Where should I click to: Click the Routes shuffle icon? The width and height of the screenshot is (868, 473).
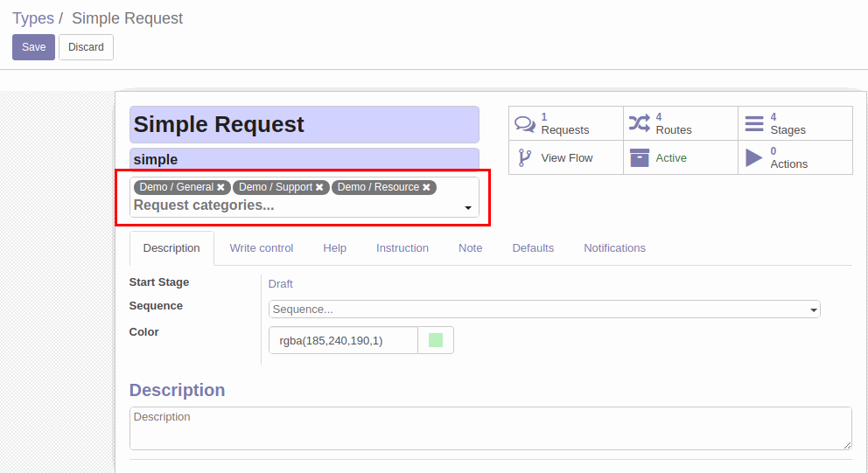click(640, 123)
